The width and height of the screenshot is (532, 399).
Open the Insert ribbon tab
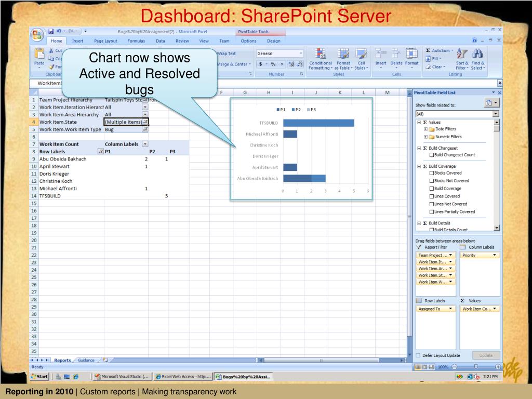[77, 41]
